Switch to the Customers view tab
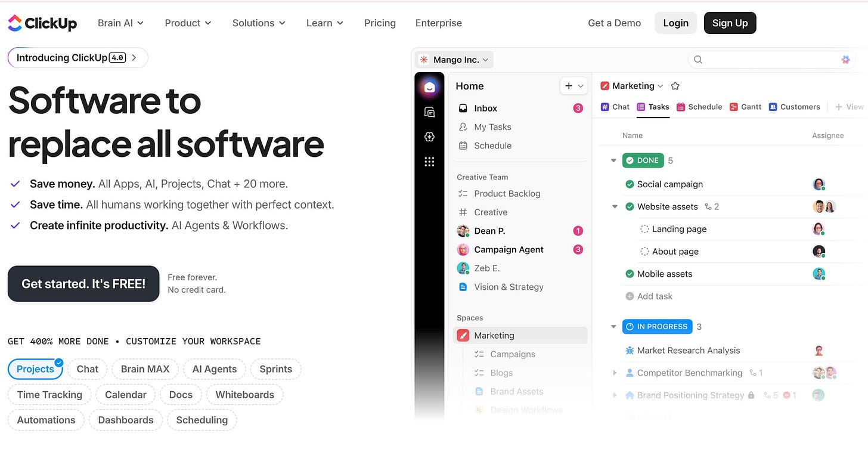This screenshot has height=455, width=868. 795,107
